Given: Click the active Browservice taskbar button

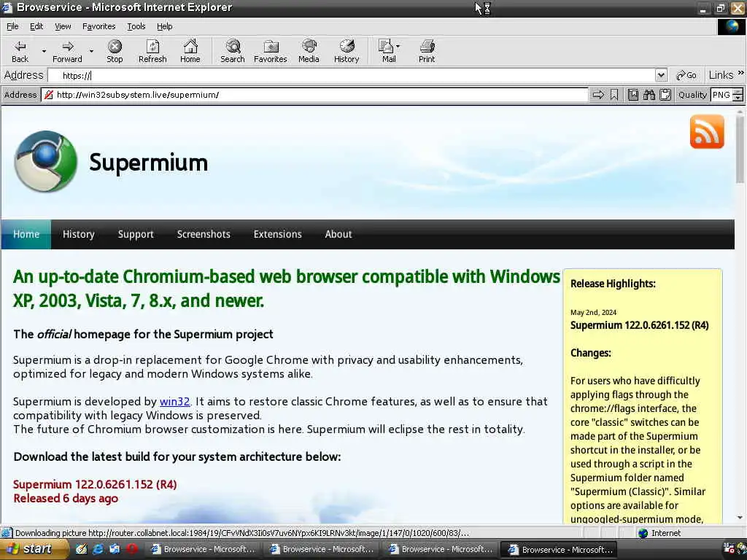Looking at the screenshot, I should coord(560,550).
